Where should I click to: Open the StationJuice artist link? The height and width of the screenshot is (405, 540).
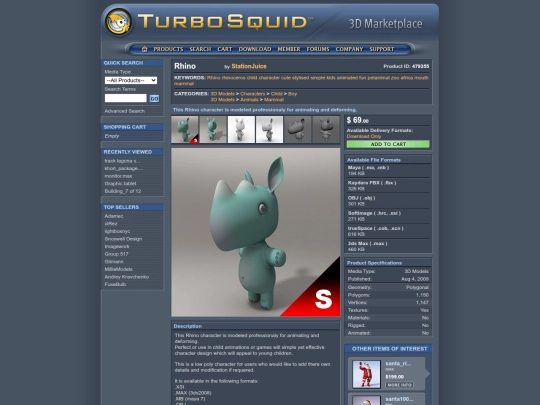tap(249, 66)
